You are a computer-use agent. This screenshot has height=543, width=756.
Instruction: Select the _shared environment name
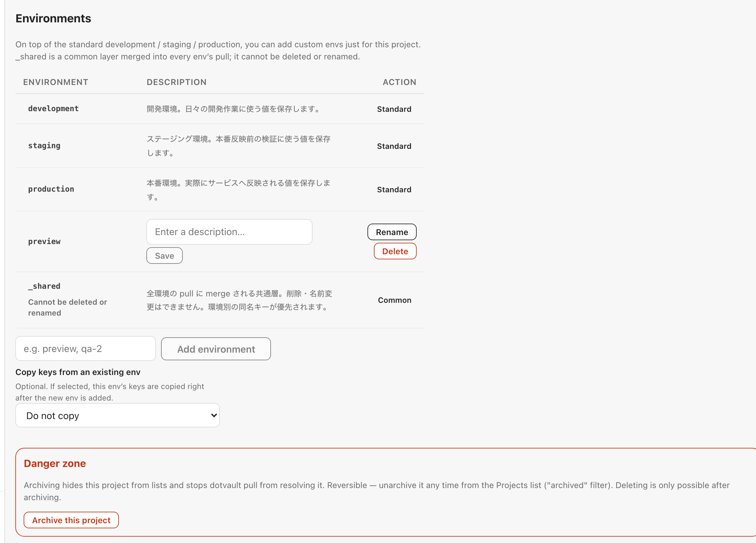(x=44, y=286)
